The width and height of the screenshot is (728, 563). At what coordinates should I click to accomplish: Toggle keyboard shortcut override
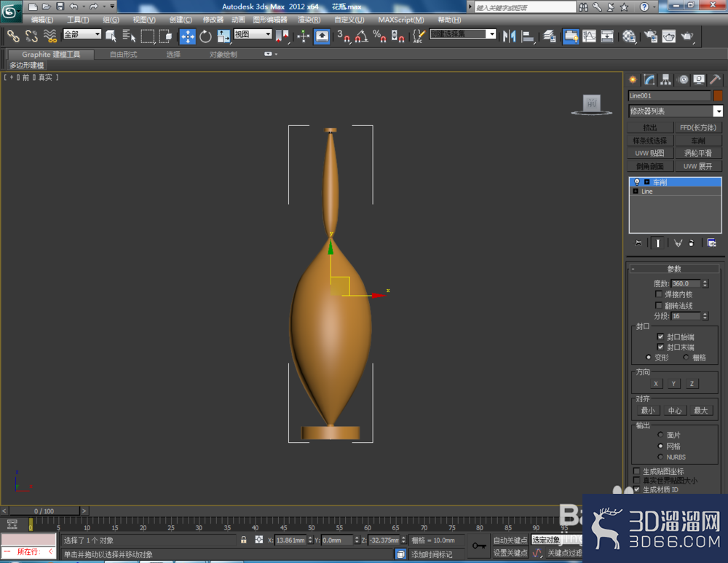(322, 36)
